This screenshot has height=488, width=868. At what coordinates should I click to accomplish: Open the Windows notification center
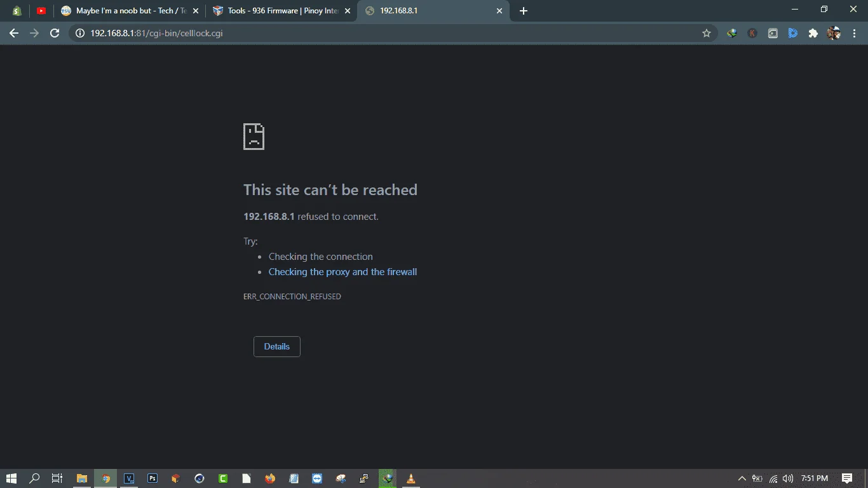[x=846, y=478]
